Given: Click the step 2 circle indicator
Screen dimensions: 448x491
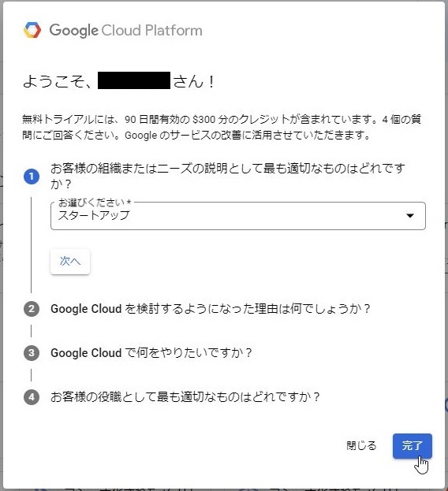Looking at the screenshot, I should coord(32,309).
